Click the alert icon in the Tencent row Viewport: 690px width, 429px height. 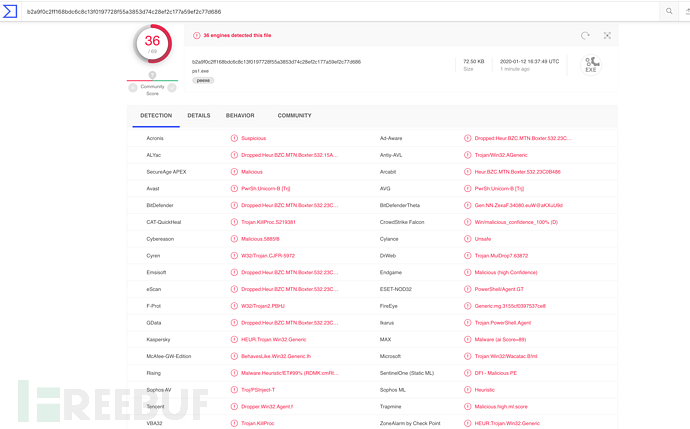coord(234,407)
